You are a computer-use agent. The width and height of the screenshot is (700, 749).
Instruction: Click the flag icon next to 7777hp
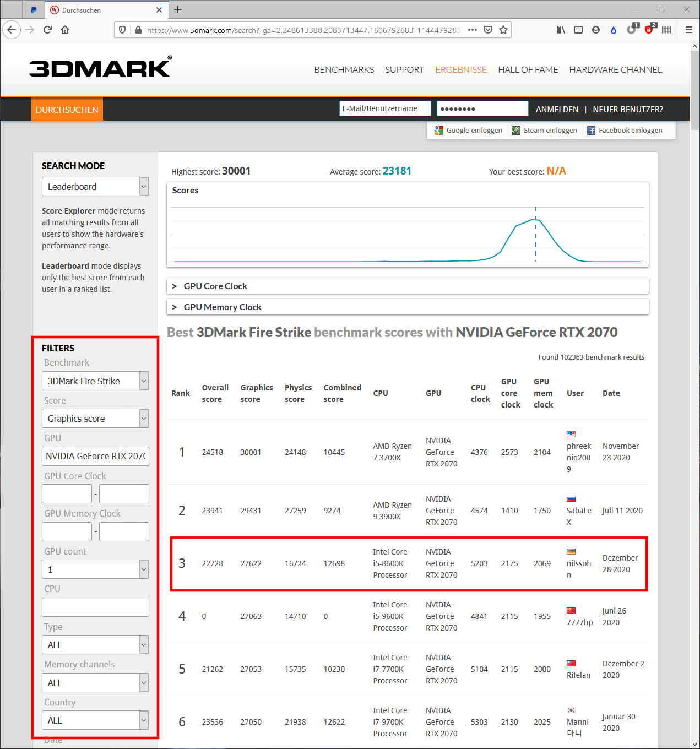(x=571, y=610)
